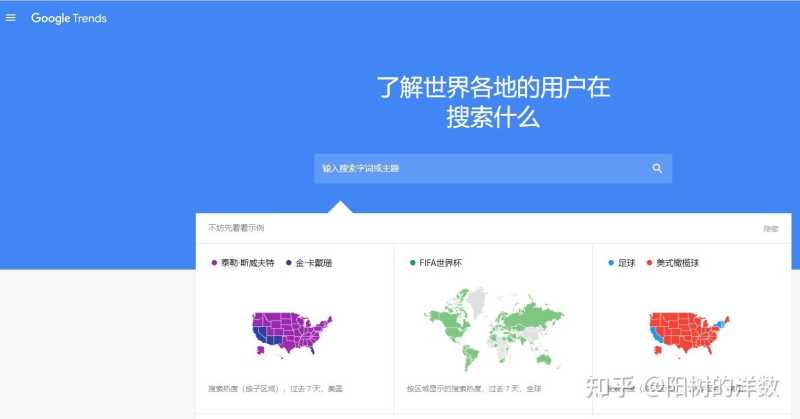Screen dimensions: 800x419
Task: Select the 足球 legend label
Action: click(x=627, y=263)
